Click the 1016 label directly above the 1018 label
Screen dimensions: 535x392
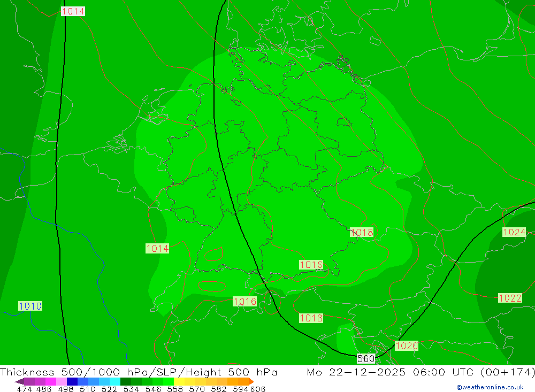click(311, 265)
